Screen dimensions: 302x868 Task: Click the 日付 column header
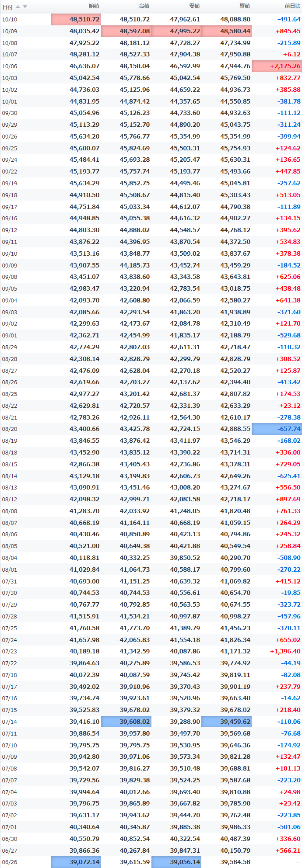[7, 7]
